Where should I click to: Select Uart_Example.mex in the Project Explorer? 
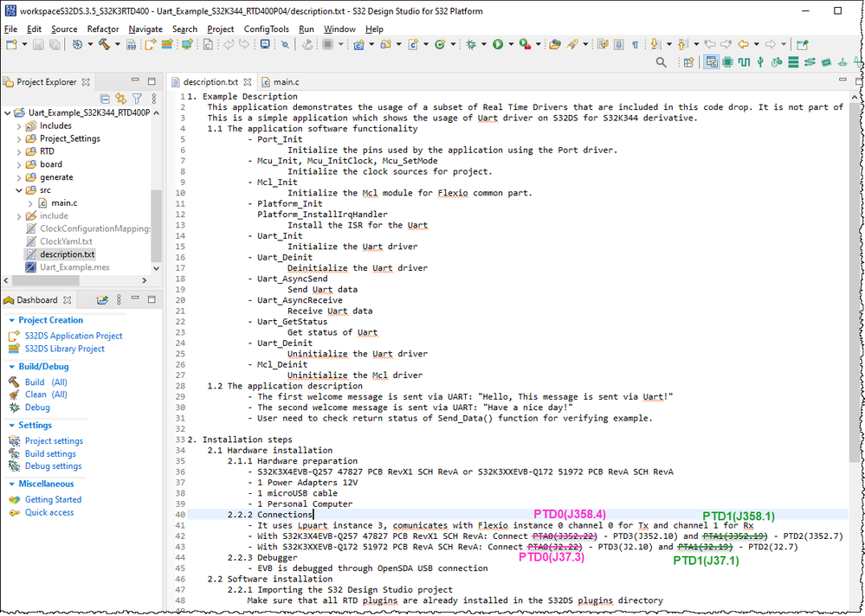point(74,267)
